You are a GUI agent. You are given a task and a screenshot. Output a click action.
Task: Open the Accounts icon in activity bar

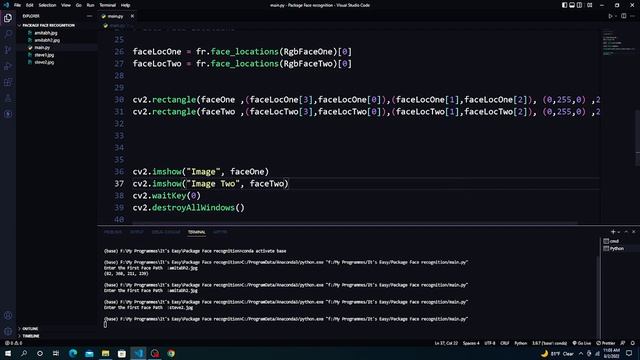point(8,316)
